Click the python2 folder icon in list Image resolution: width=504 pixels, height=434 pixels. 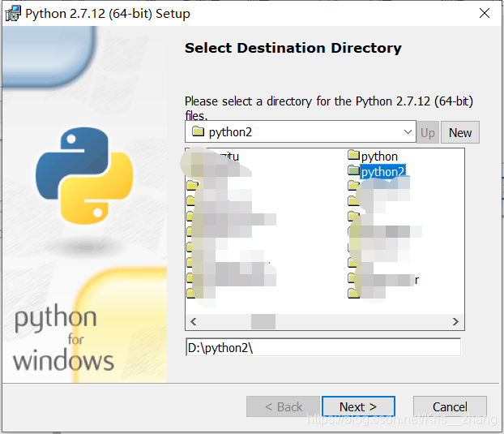(x=353, y=170)
